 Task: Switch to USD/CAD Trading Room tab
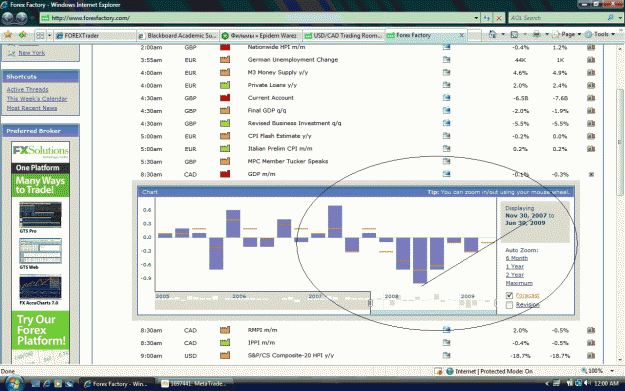pyautogui.click(x=343, y=35)
